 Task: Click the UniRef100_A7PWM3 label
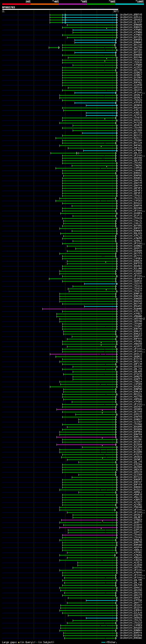coord(131,30)
